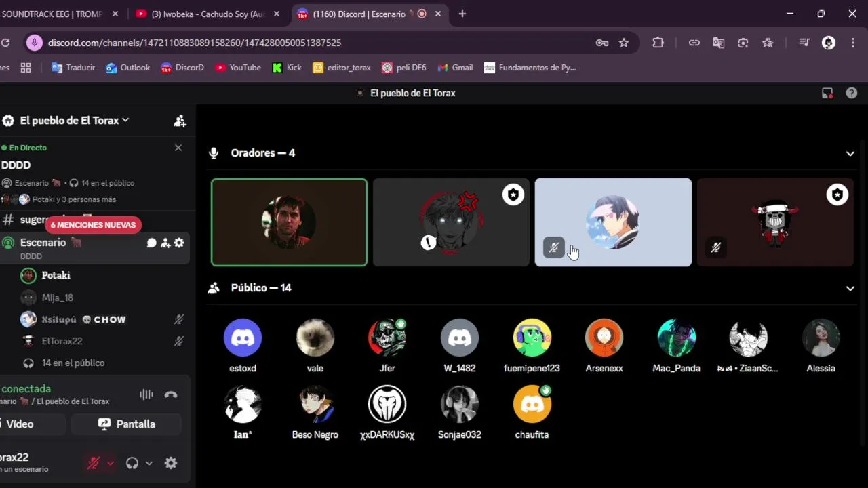
Task: Open Escenario channel settings gear
Action: pos(179,243)
